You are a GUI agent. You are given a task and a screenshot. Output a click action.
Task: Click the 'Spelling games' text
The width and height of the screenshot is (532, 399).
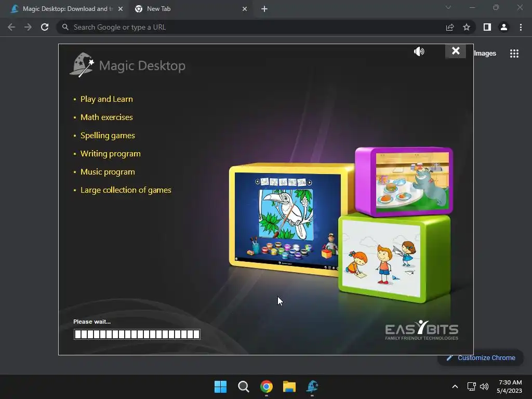108,136
